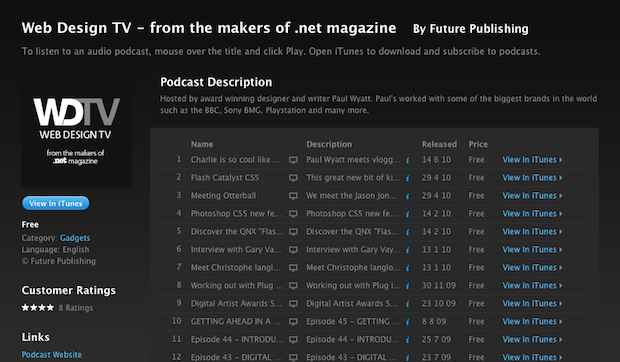Select the title Charlie is so cool like

point(235,160)
